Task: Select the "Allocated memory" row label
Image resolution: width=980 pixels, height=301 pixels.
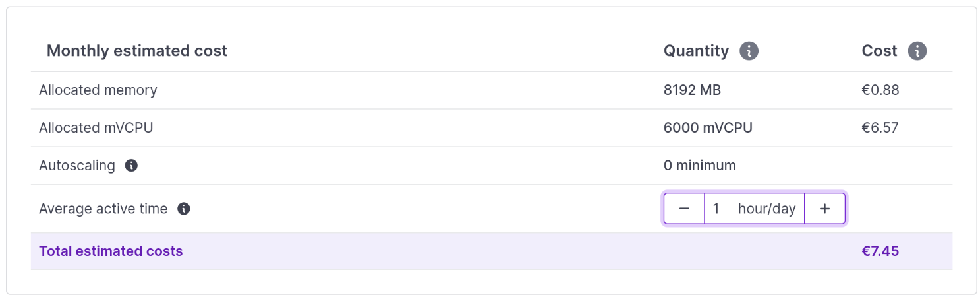Action: (98, 90)
